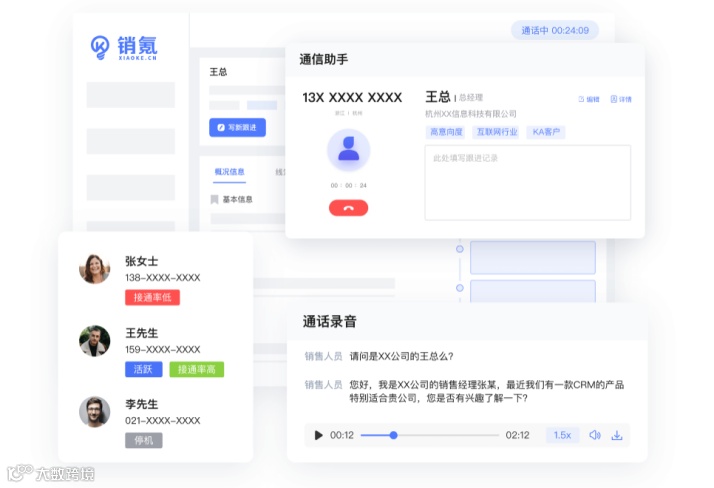Click the recording volume icon
714x488 pixels.
click(595, 435)
